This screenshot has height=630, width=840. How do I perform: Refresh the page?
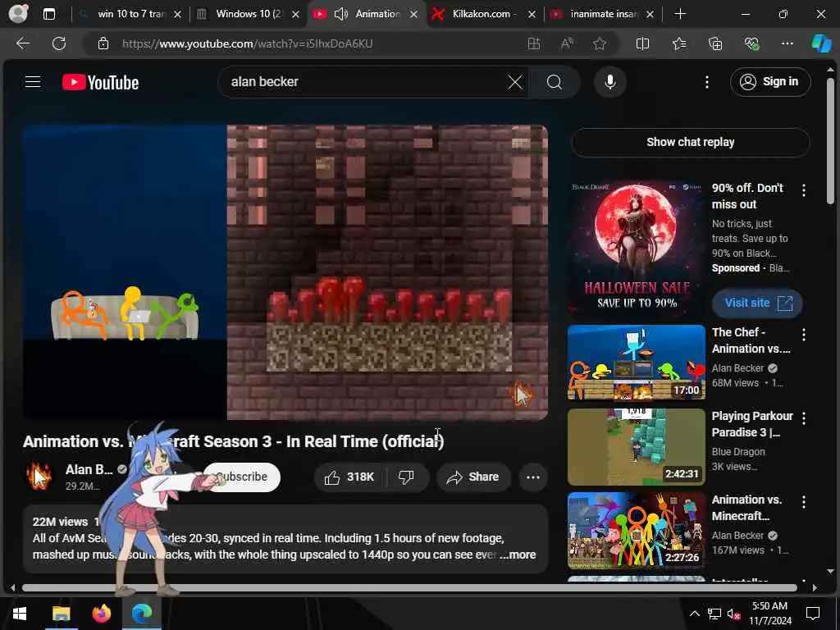click(59, 43)
